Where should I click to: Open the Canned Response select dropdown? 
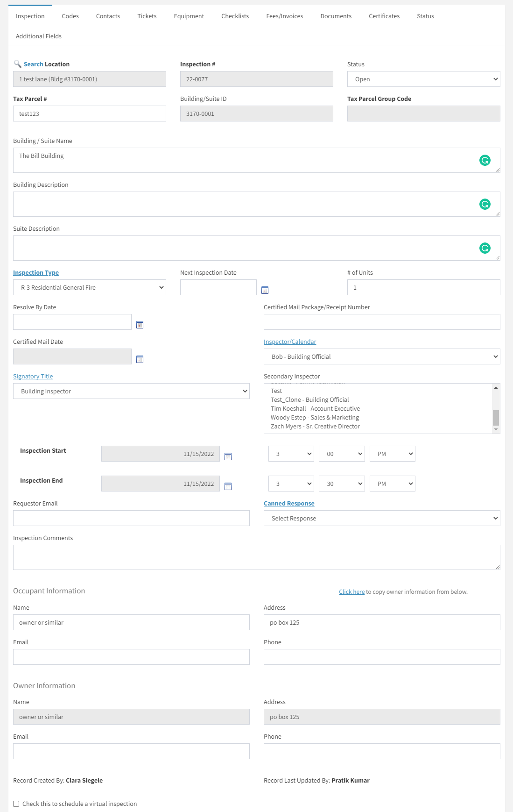pos(382,518)
